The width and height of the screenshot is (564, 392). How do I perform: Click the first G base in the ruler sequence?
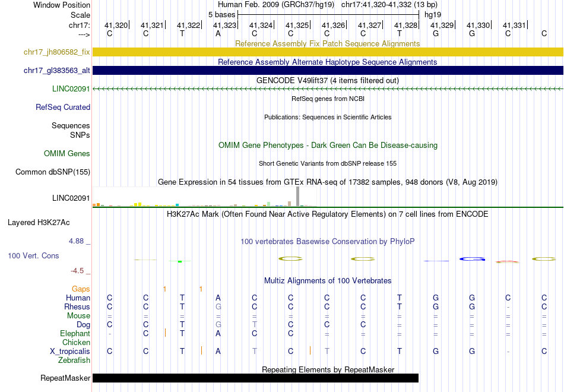click(x=436, y=33)
